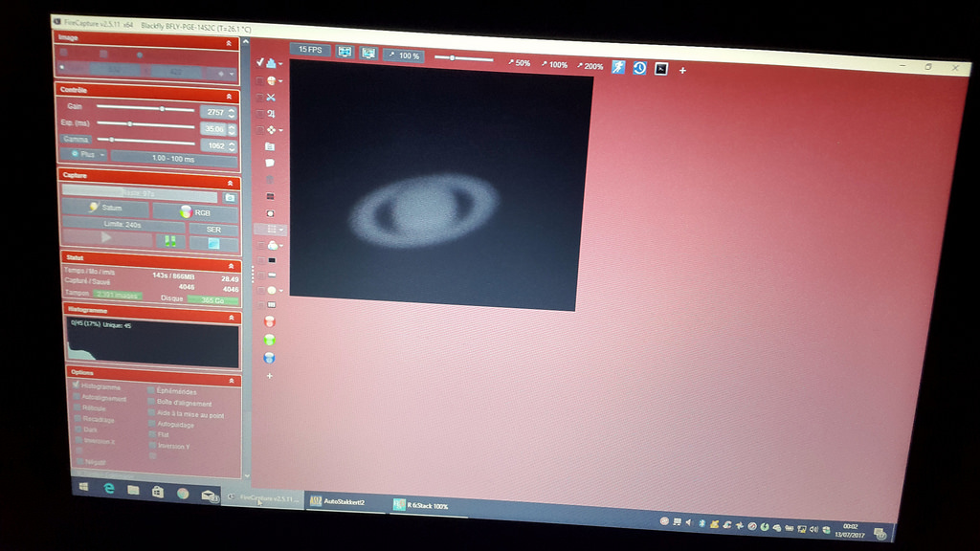The width and height of the screenshot is (980, 551).
Task: Collapse the Options panel
Action: (x=232, y=381)
